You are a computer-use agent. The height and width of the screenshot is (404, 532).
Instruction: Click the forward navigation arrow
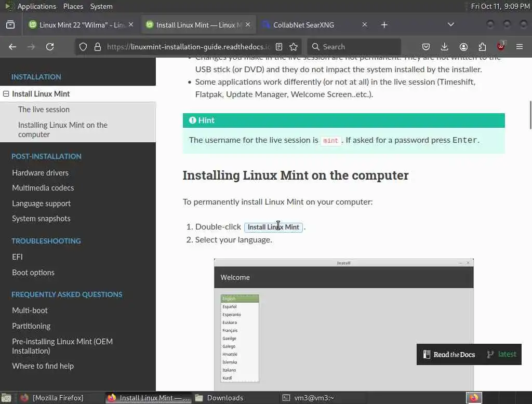(31, 47)
